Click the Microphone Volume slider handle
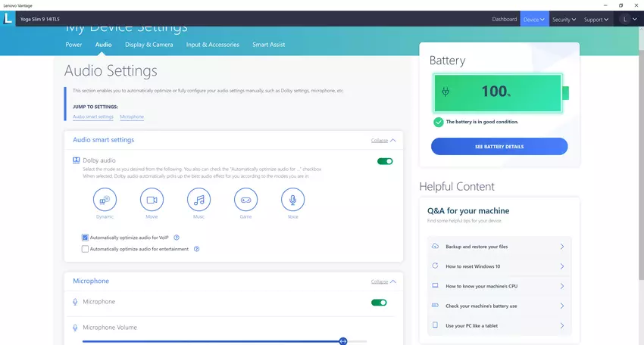This screenshot has height=345, width=644. pos(343,341)
